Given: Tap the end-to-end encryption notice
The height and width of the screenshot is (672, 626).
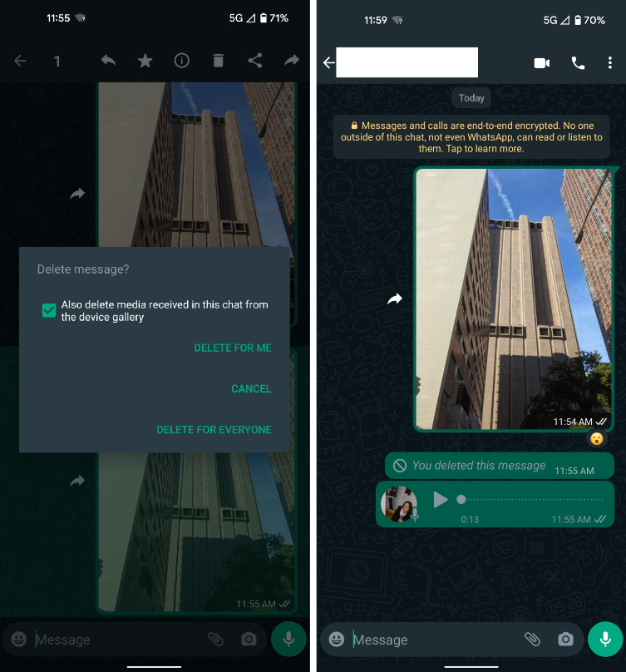Looking at the screenshot, I should pyautogui.click(x=471, y=137).
